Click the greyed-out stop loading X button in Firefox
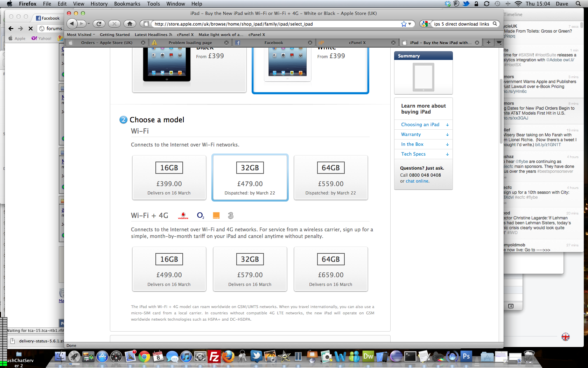The width and height of the screenshot is (588, 368). 114,24
